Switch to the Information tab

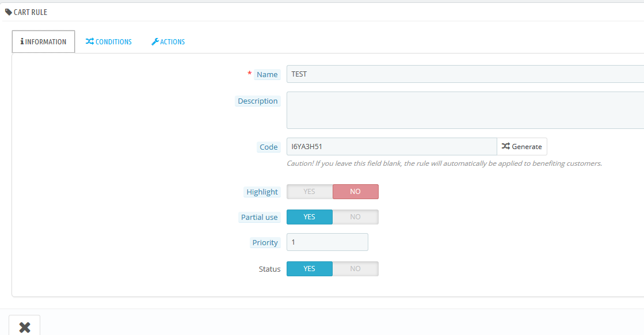[x=43, y=41]
